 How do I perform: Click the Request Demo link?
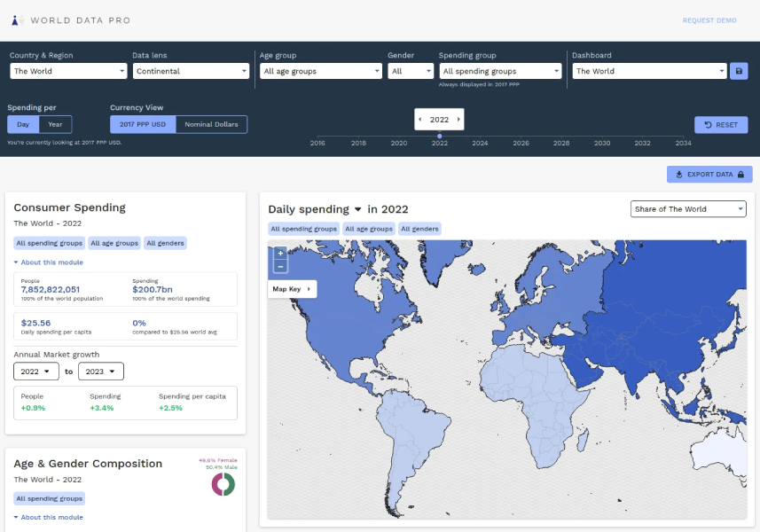pyautogui.click(x=709, y=20)
